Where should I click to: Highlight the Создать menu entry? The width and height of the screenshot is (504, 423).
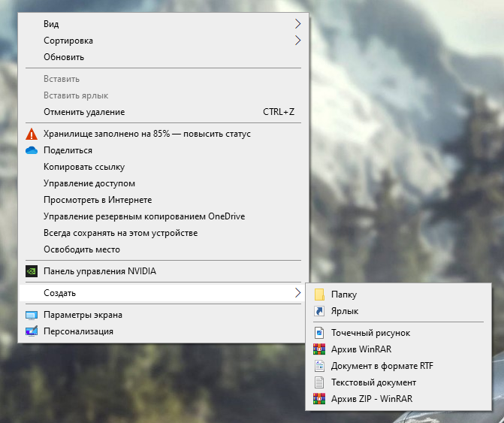163,293
